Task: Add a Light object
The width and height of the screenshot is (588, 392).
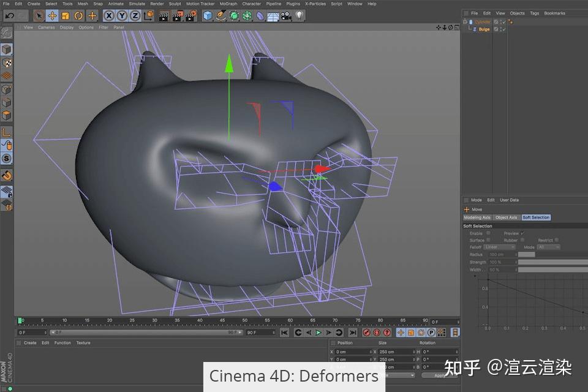Action: 300,16
